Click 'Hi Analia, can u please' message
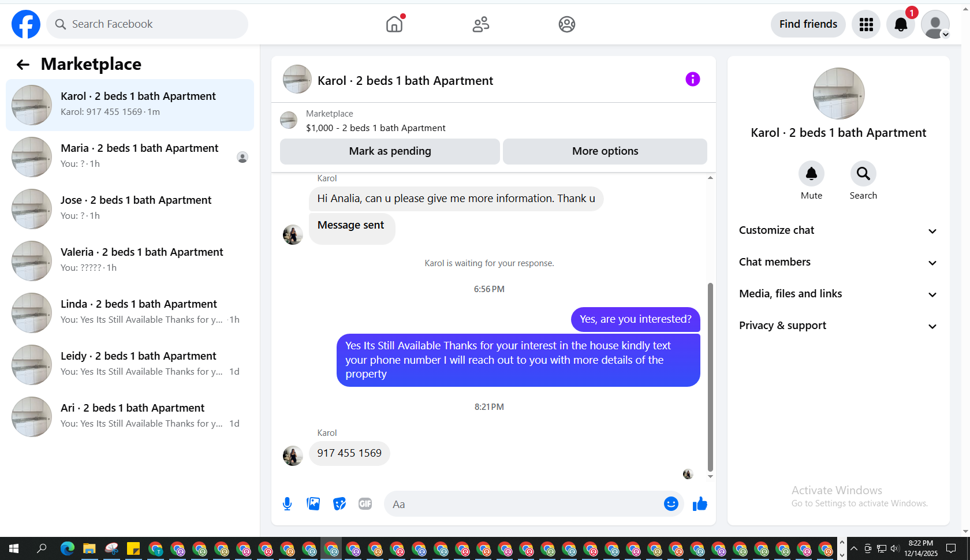Screen dimensions: 970x560 point(456,199)
